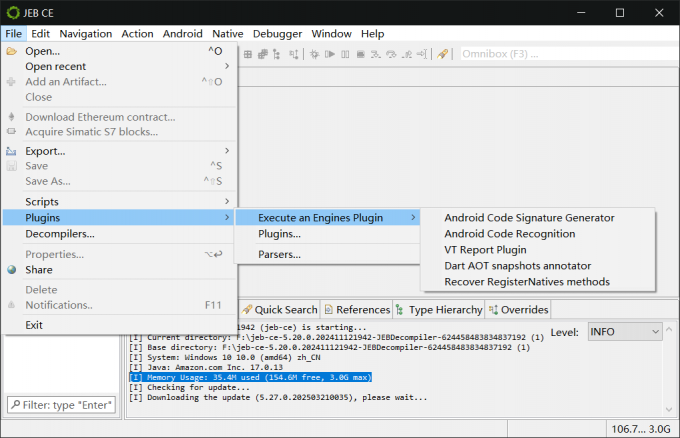
Task: Run Recover RegisterNatives methods plugin
Action: [538, 282]
